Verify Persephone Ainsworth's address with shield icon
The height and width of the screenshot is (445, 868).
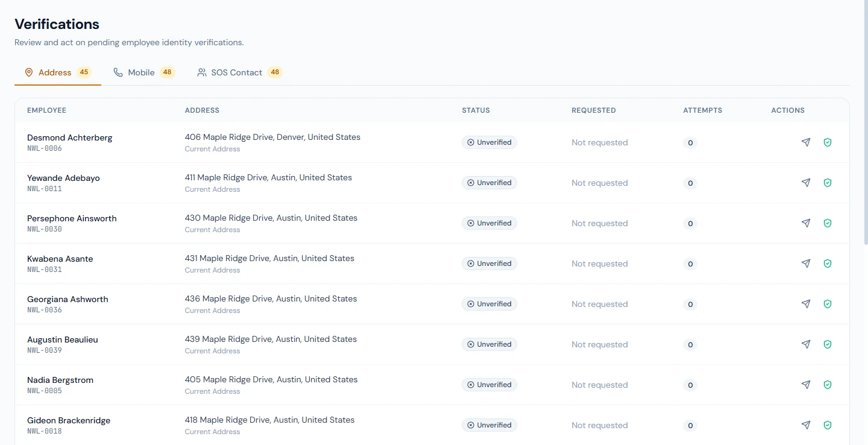click(828, 223)
